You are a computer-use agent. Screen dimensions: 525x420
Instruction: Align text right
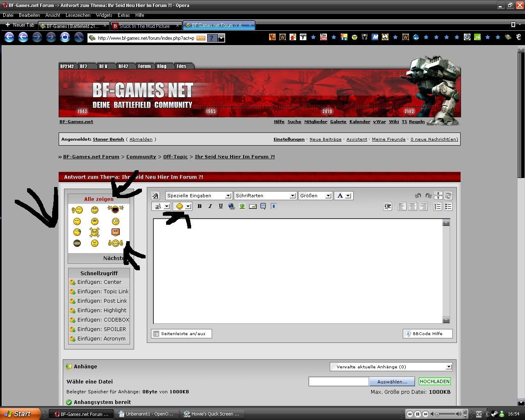pyautogui.click(x=423, y=206)
